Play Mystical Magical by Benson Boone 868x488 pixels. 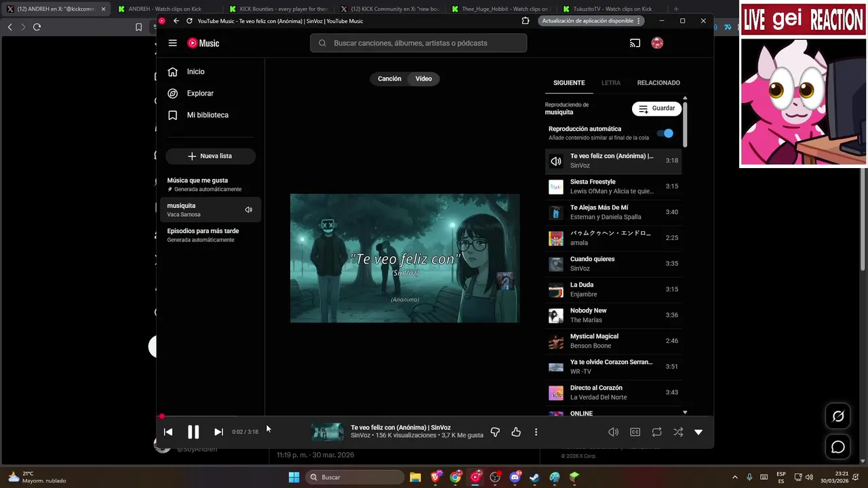coord(613,341)
